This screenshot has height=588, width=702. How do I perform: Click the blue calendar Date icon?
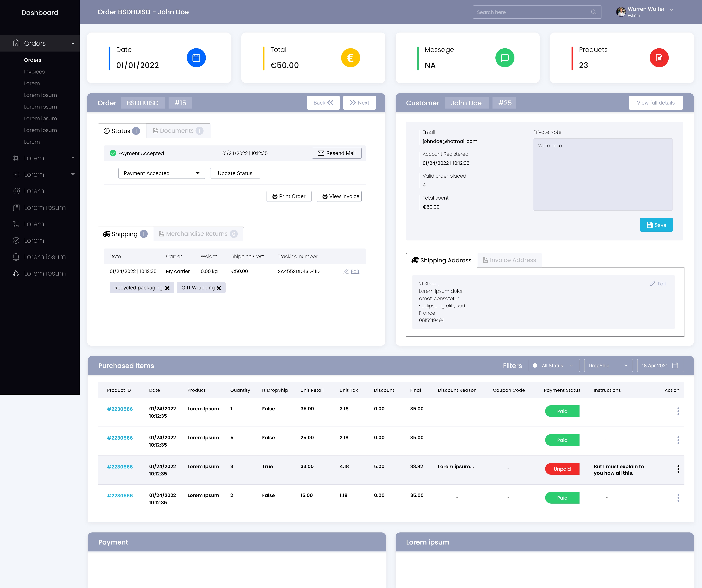(x=196, y=58)
